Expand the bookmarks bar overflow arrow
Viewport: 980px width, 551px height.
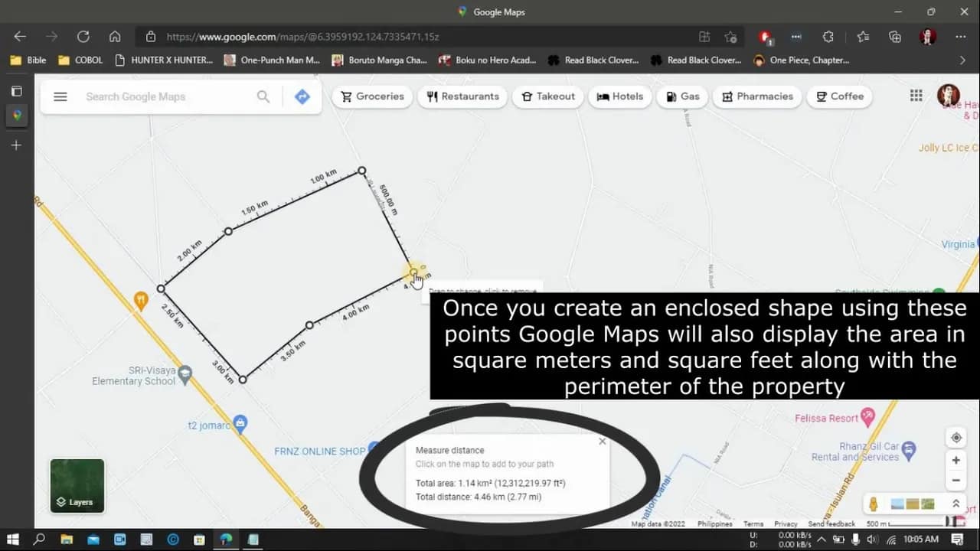click(x=962, y=60)
